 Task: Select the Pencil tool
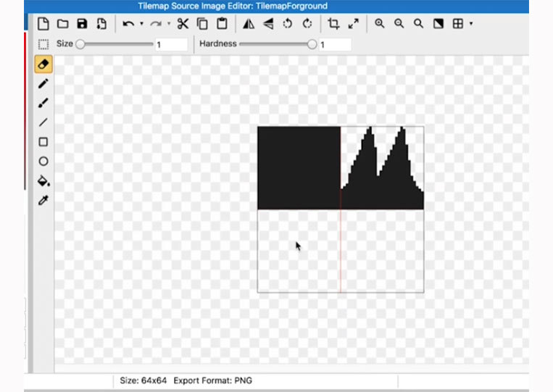[43, 83]
